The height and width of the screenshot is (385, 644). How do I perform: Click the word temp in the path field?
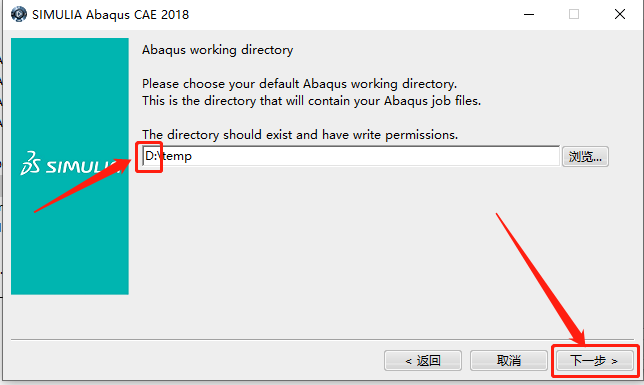click(177, 157)
